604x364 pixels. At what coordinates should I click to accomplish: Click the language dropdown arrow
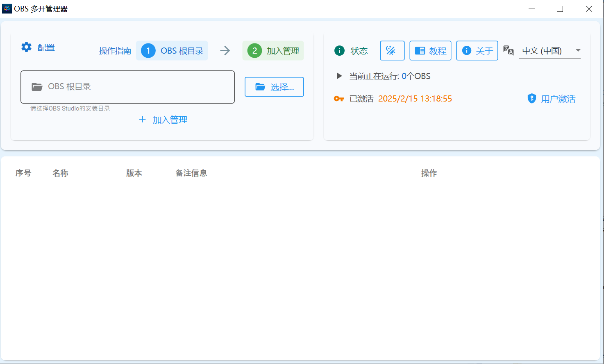point(578,50)
